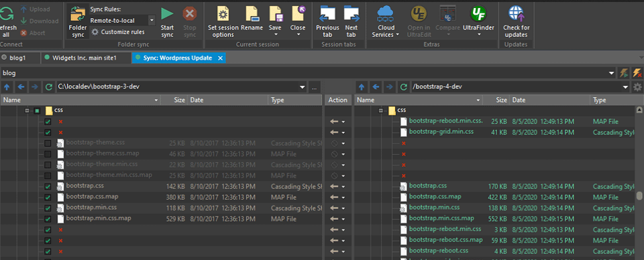Refresh the local folder listing

coord(49,87)
